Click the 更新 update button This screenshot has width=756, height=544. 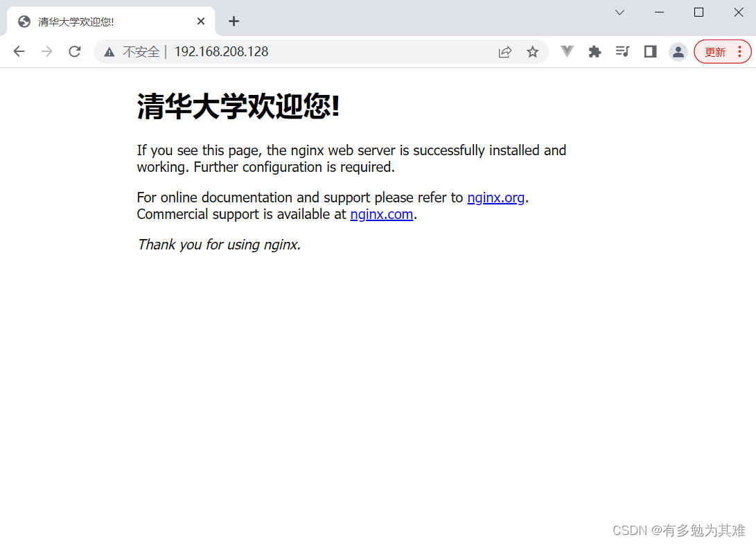(x=716, y=51)
